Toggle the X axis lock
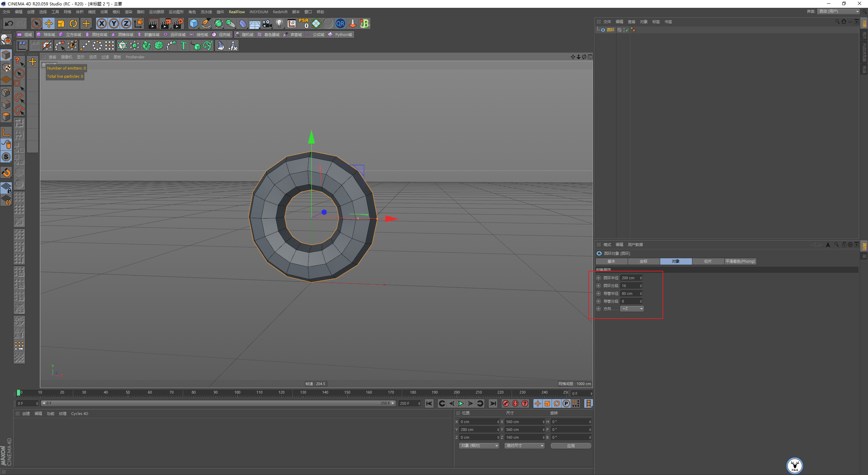Viewport: 868px width, 475px height. tap(101, 23)
